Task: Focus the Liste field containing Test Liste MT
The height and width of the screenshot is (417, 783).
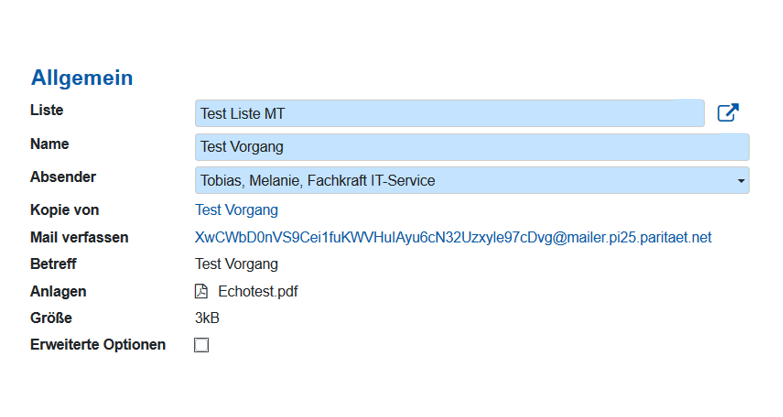Action: click(449, 114)
